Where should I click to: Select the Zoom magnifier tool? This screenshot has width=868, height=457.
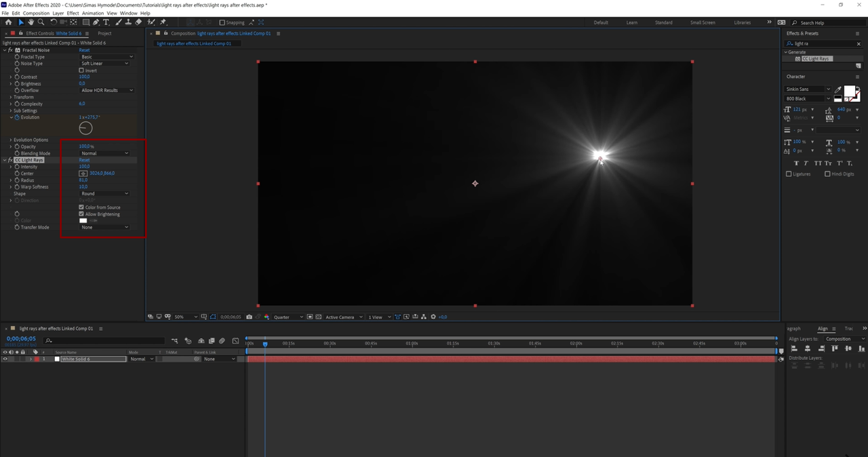coord(41,22)
